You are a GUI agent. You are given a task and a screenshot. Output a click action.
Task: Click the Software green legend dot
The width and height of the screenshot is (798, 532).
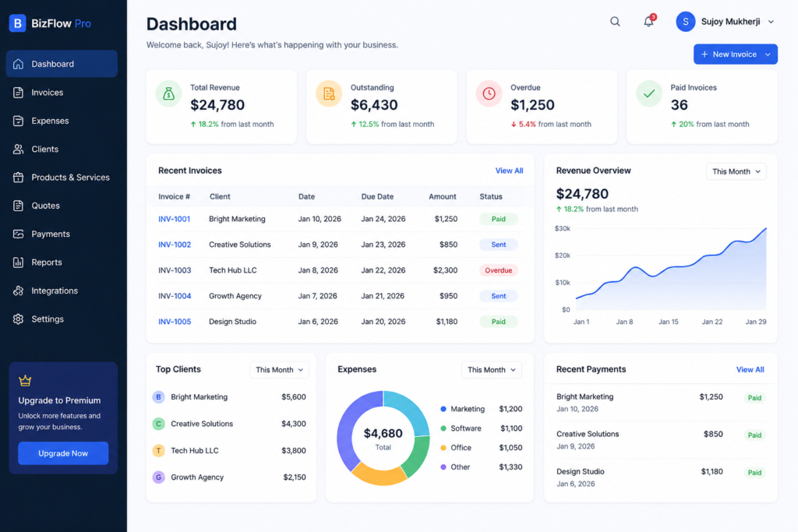click(443, 428)
